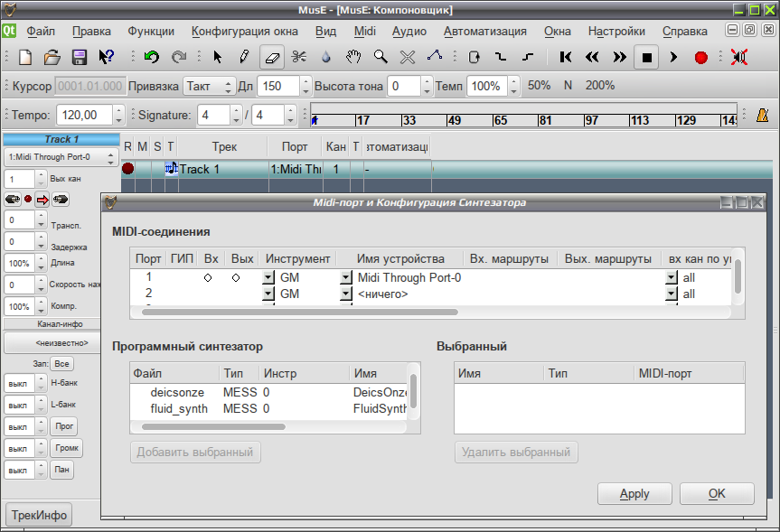Click the Panic button icon
Viewport: 780px width, 532px height.
click(739, 57)
